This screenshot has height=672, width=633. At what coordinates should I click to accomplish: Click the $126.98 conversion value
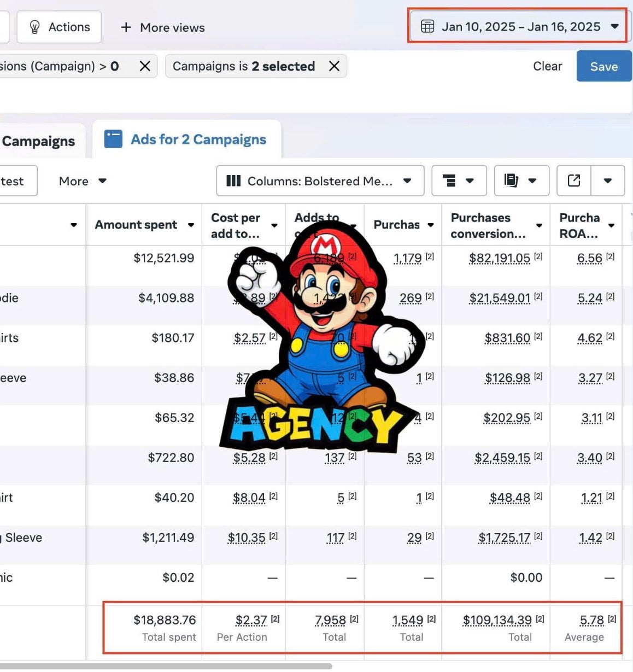pyautogui.click(x=508, y=378)
